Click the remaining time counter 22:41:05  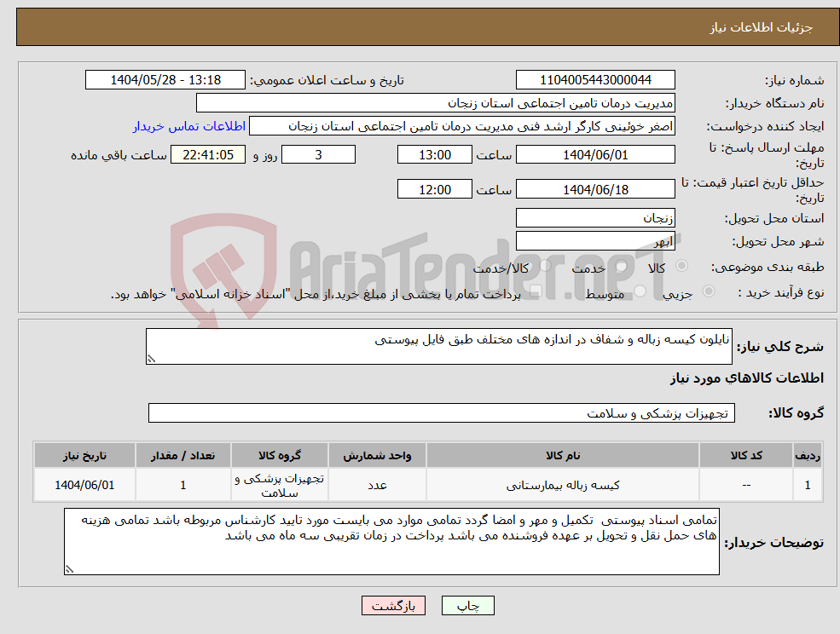pos(206,154)
